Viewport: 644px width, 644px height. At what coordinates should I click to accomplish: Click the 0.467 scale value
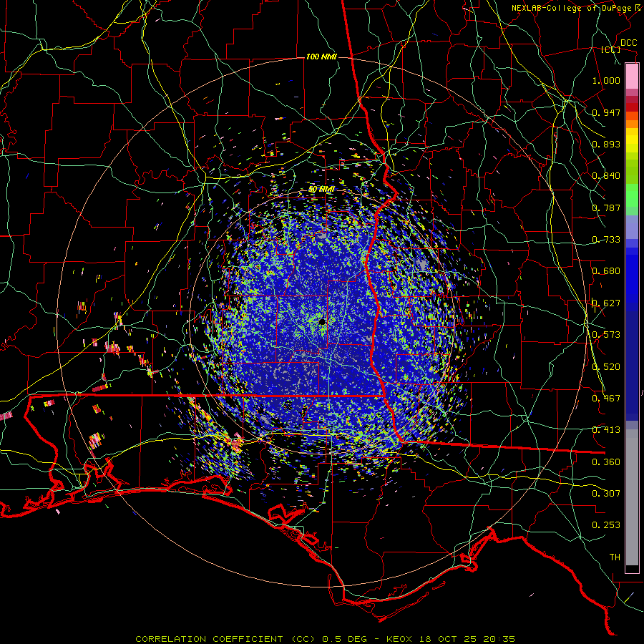tap(606, 399)
